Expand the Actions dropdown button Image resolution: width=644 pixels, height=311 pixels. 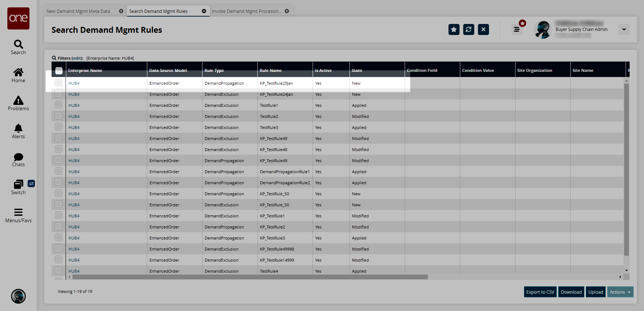click(x=620, y=292)
